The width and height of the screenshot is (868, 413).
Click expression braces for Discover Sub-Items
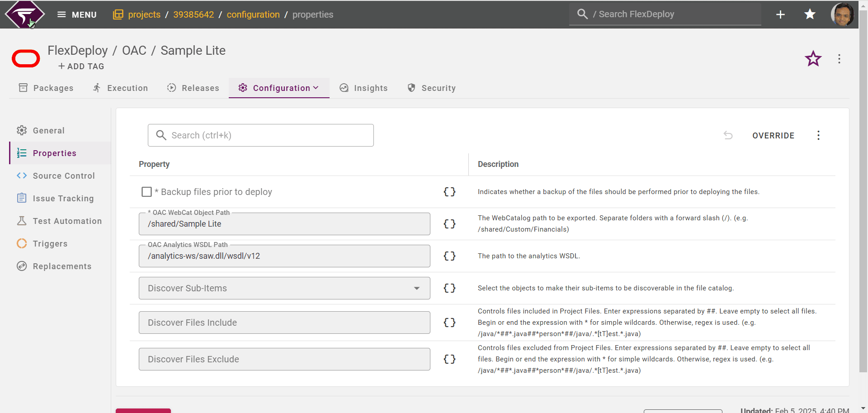[x=449, y=288]
